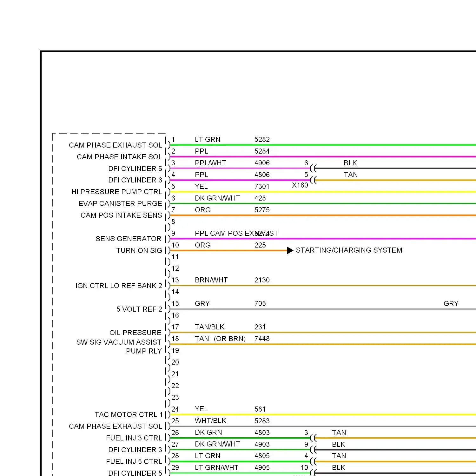Click circuit number 5283
Viewport: 476px width, 476px height.
click(x=262, y=421)
